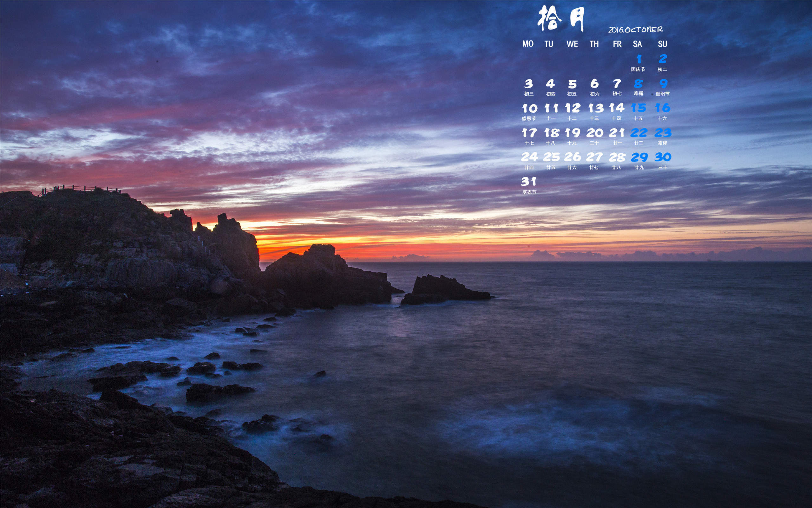The width and height of the screenshot is (812, 508).
Task: Click the '二十' lunar label
Action: tap(594, 143)
